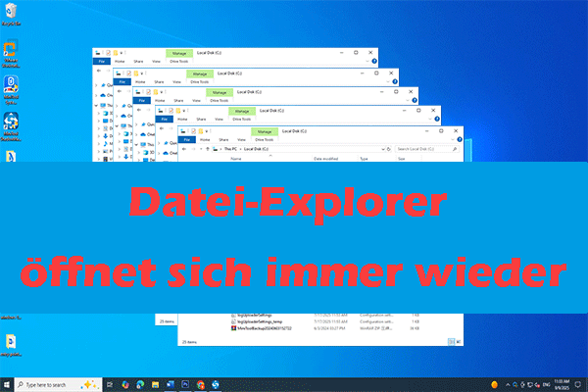
Task: Sort by the Size column header
Action: 401,159
